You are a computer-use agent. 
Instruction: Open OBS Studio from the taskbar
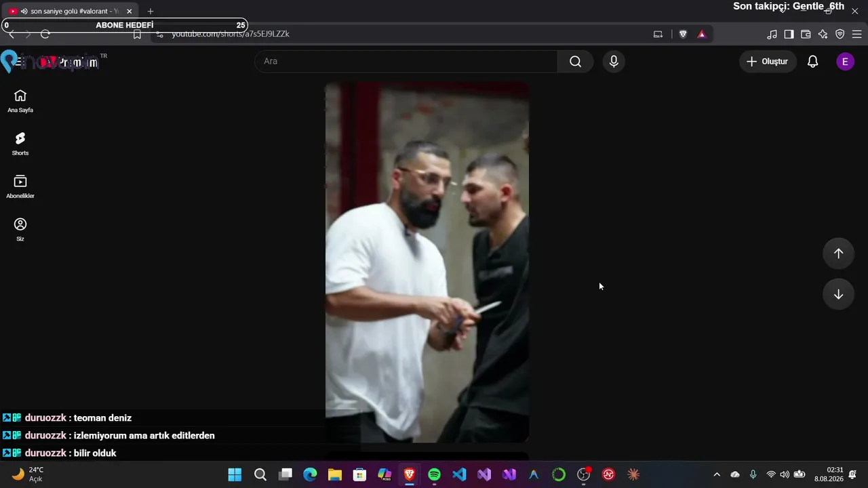pyautogui.click(x=584, y=474)
